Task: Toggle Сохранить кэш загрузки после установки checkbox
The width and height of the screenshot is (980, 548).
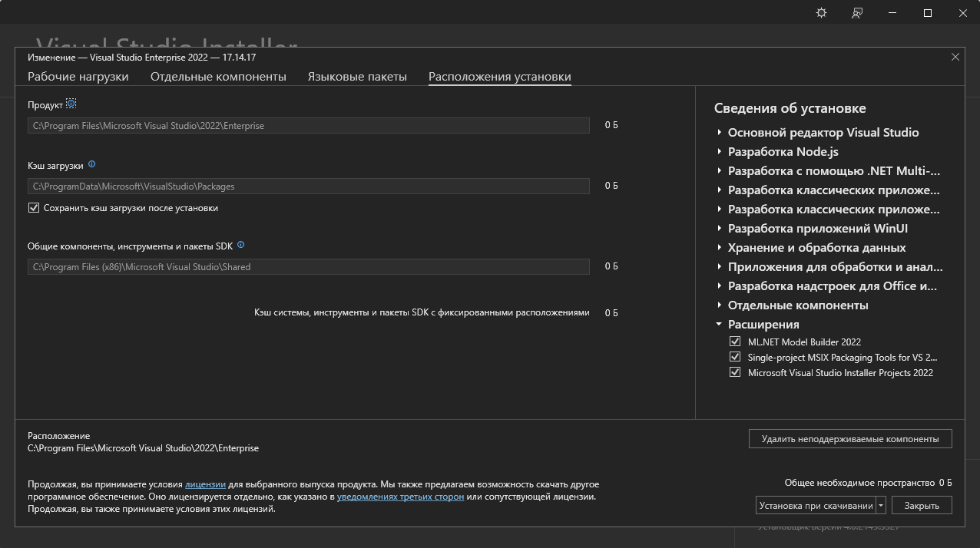Action: [x=34, y=208]
